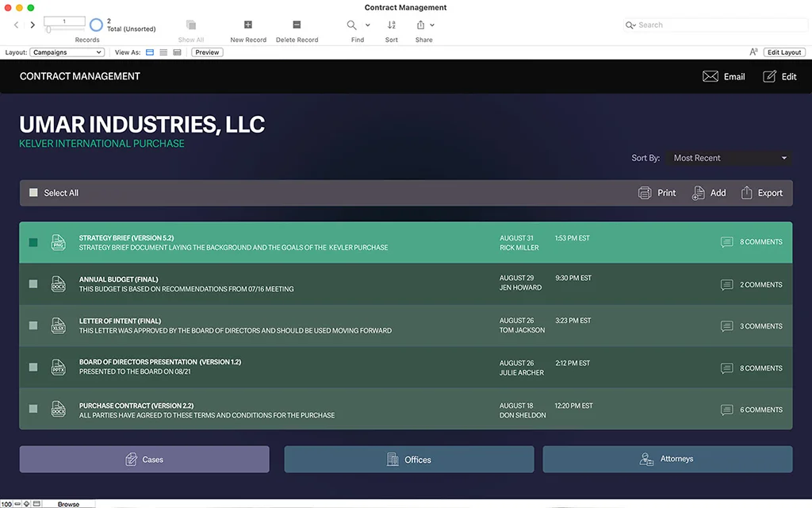Open the Find magnifier tool
This screenshot has width=812, height=508.
[x=352, y=25]
